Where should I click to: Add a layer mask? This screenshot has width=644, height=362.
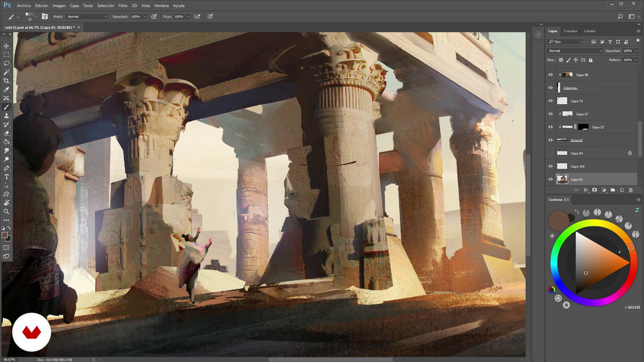coord(594,190)
